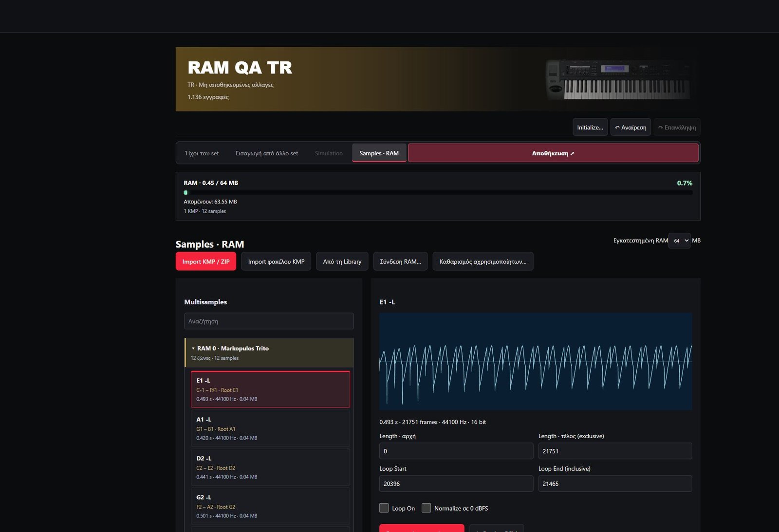
Task: Click the Σύνδεση RAM... button
Action: [400, 261]
